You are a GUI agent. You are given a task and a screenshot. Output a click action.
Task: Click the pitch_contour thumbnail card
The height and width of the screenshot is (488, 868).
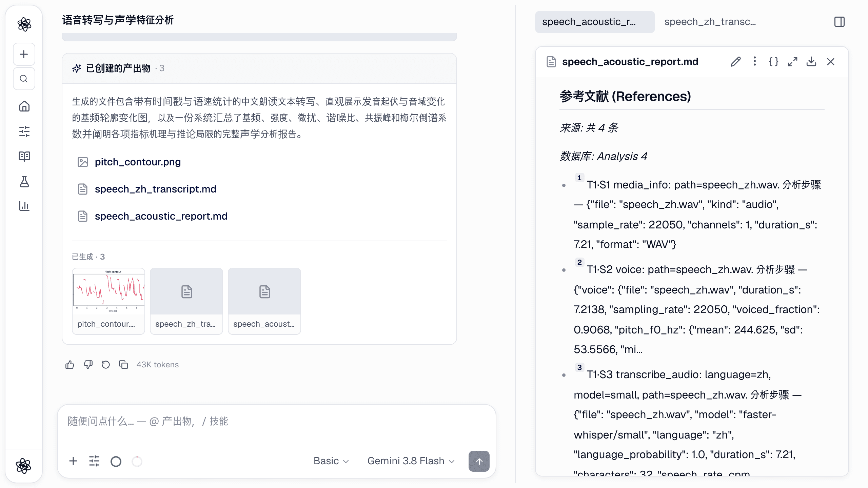(x=108, y=301)
